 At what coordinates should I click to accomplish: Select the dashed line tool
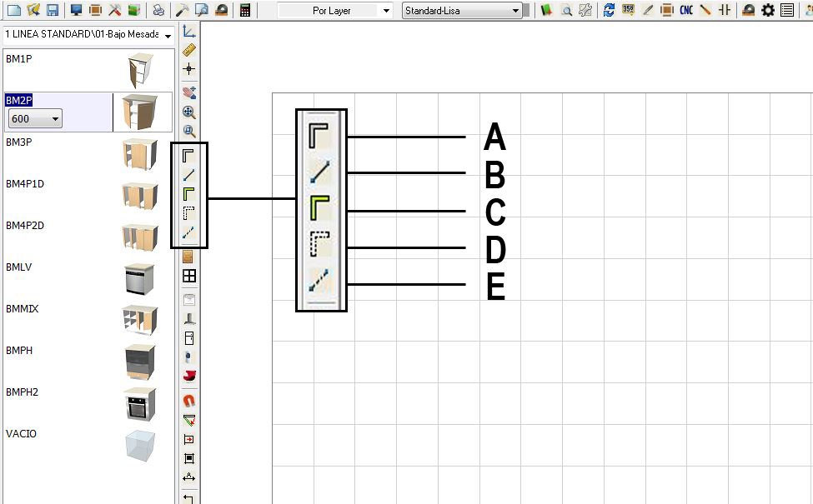(x=188, y=232)
